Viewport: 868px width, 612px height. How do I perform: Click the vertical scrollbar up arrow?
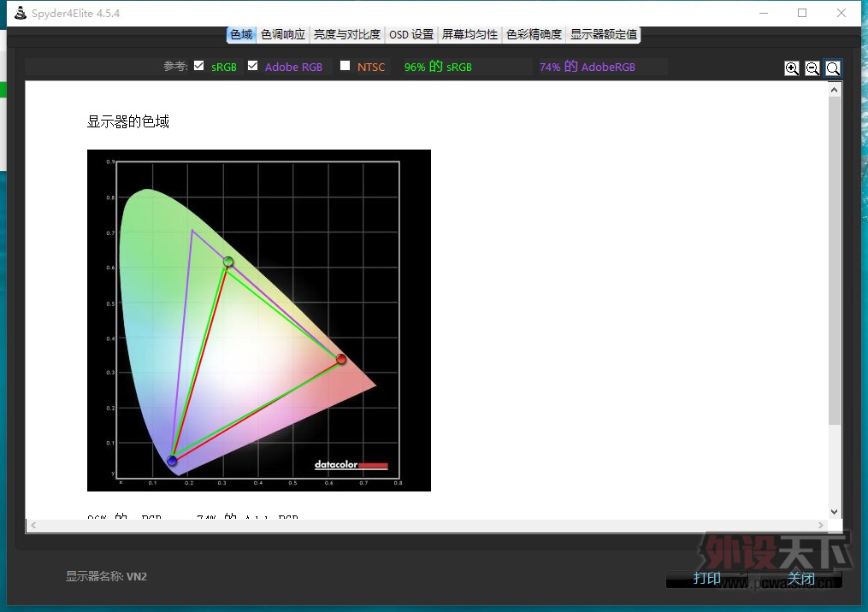pyautogui.click(x=835, y=90)
